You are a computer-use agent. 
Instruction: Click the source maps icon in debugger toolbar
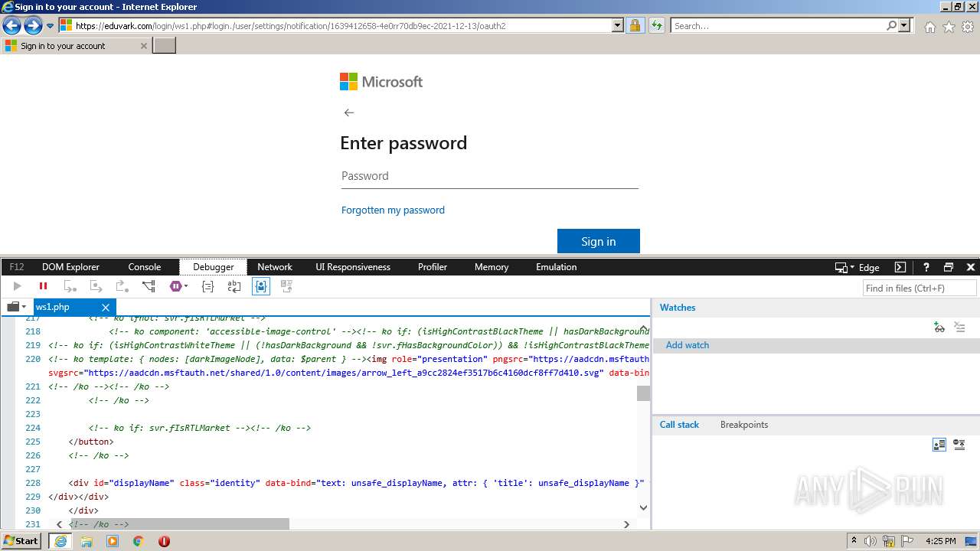click(x=287, y=286)
